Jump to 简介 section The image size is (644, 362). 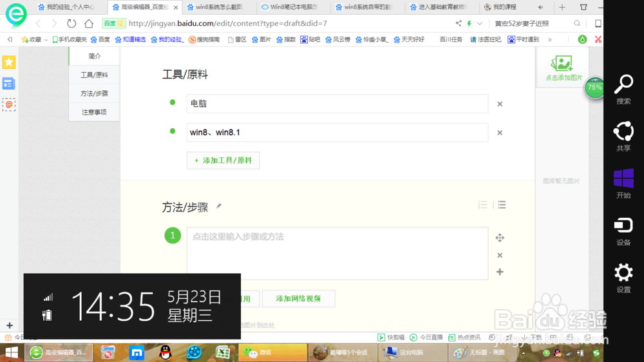pyautogui.click(x=95, y=56)
